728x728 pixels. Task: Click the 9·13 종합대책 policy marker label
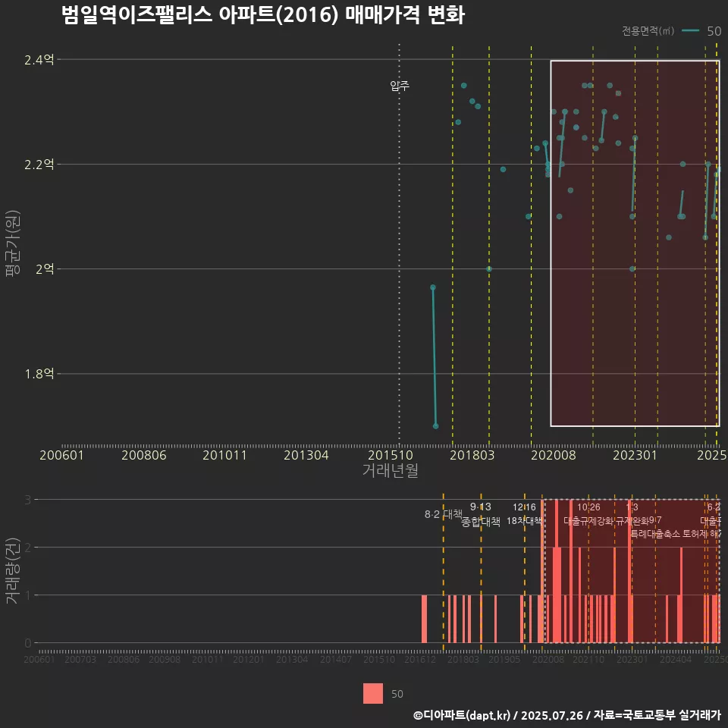[x=481, y=514]
